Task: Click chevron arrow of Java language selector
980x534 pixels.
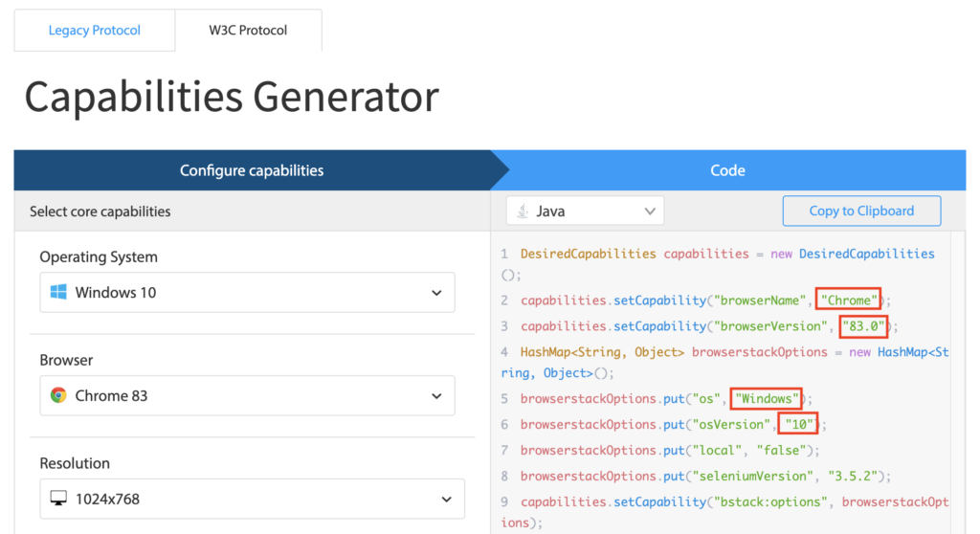Action: (650, 211)
